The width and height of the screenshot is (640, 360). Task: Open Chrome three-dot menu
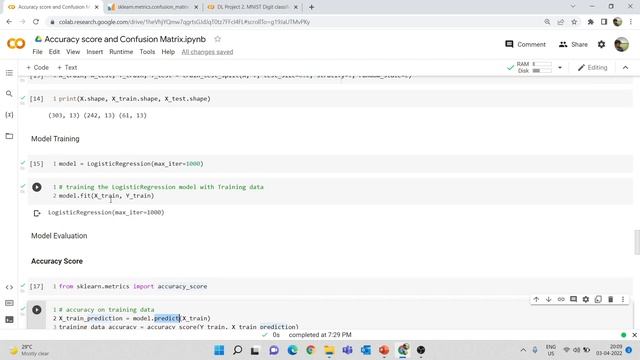pyautogui.click(x=631, y=22)
